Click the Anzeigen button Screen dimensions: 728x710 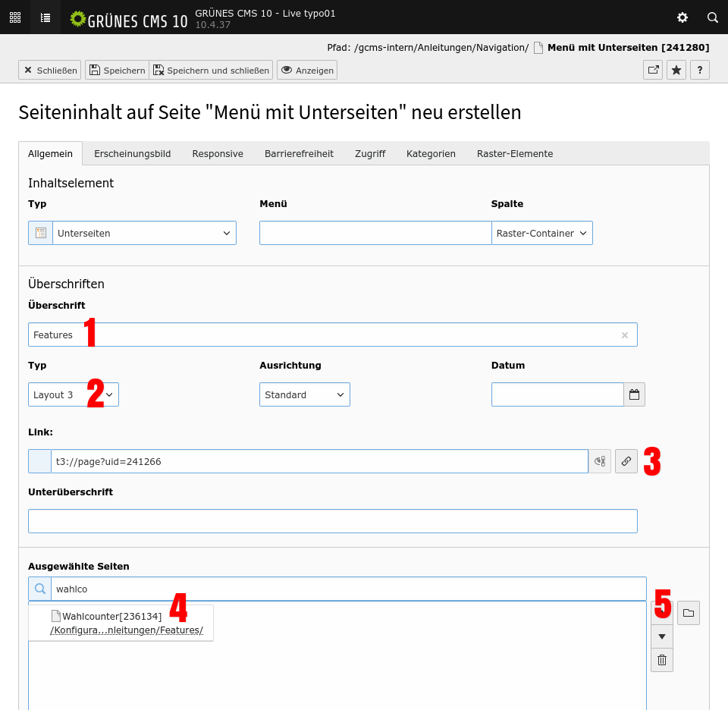(307, 70)
